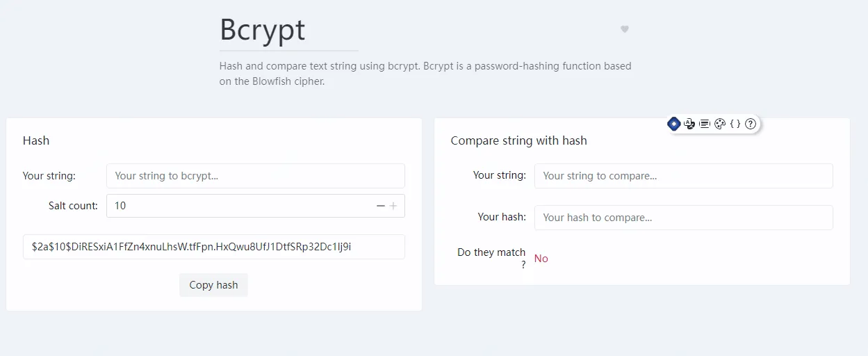Viewport: 868px width, 356px height.
Task: Click the Bcrypt page title
Action: [x=263, y=30]
